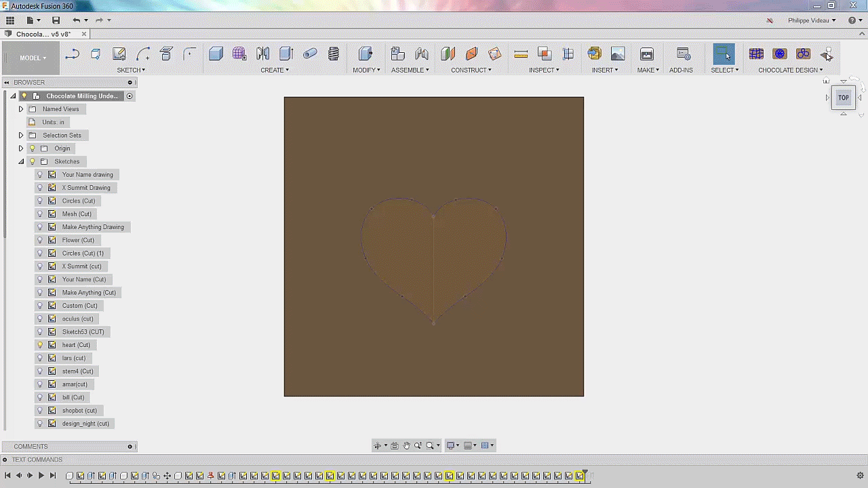Open the 3D Print icon under Make
The width and height of the screenshot is (868, 488).
point(647,54)
